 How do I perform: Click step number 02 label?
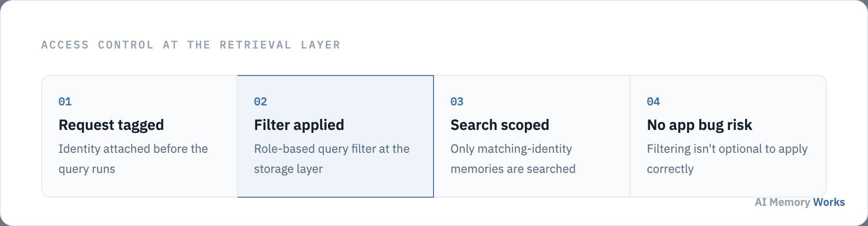pos(260,102)
